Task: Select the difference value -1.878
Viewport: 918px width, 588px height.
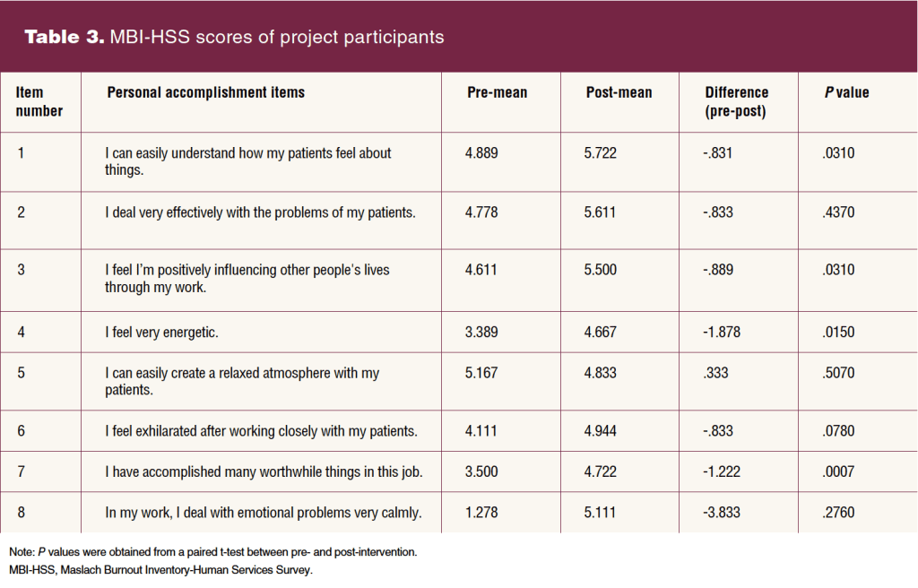Action: [723, 333]
